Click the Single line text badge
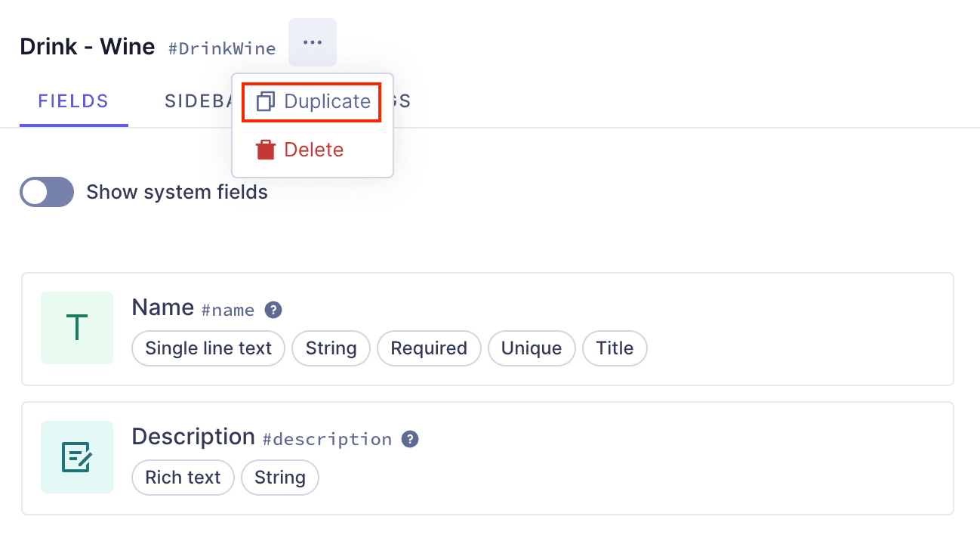Screen dimensions: 980x538 pos(208,348)
